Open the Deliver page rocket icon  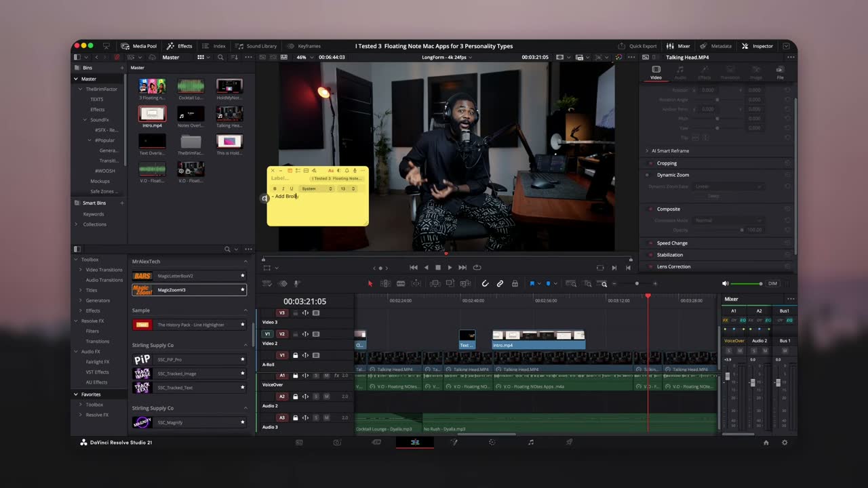pyautogui.click(x=570, y=442)
